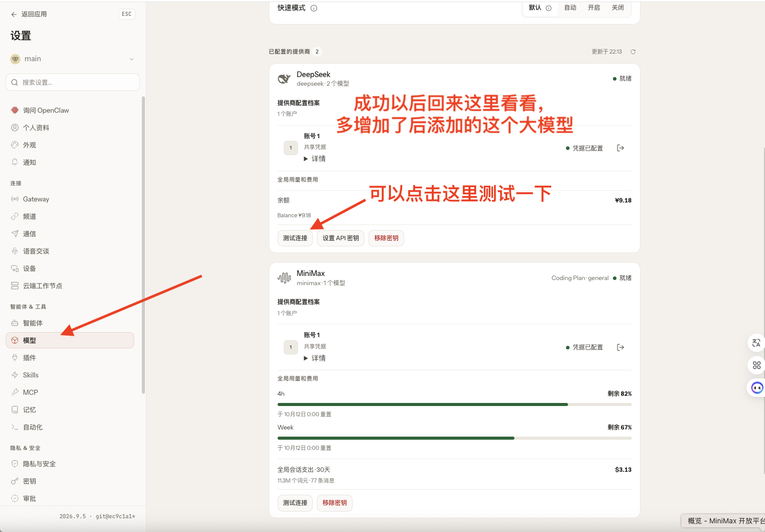
Task: Click the logout icon in DeepSeek 账号1 row
Action: coord(621,148)
